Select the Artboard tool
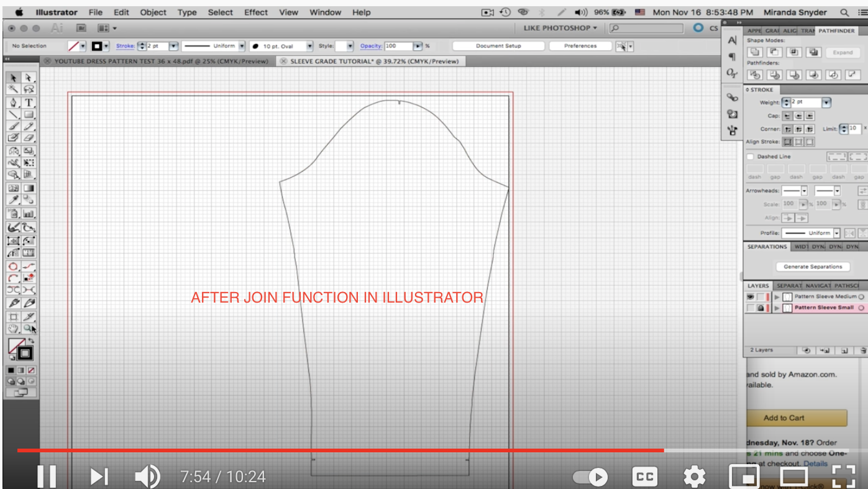The width and height of the screenshot is (868, 489). 13,316
